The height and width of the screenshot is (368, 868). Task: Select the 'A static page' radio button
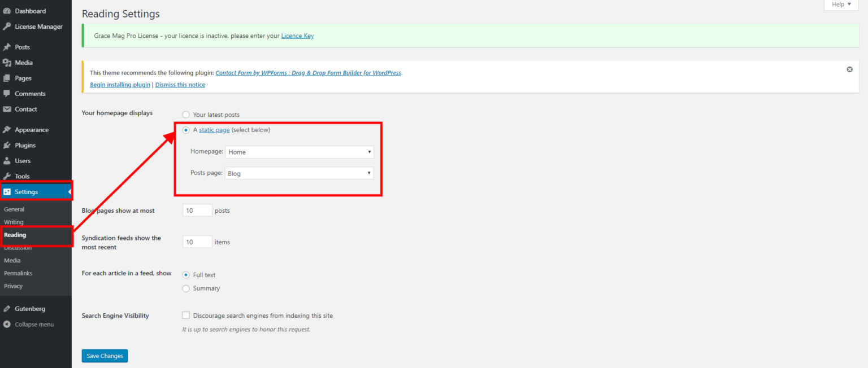186,130
